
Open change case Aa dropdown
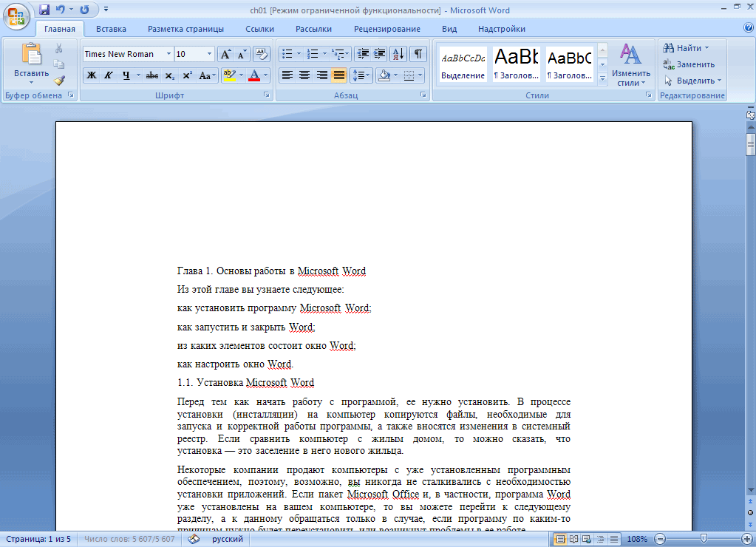click(x=206, y=75)
